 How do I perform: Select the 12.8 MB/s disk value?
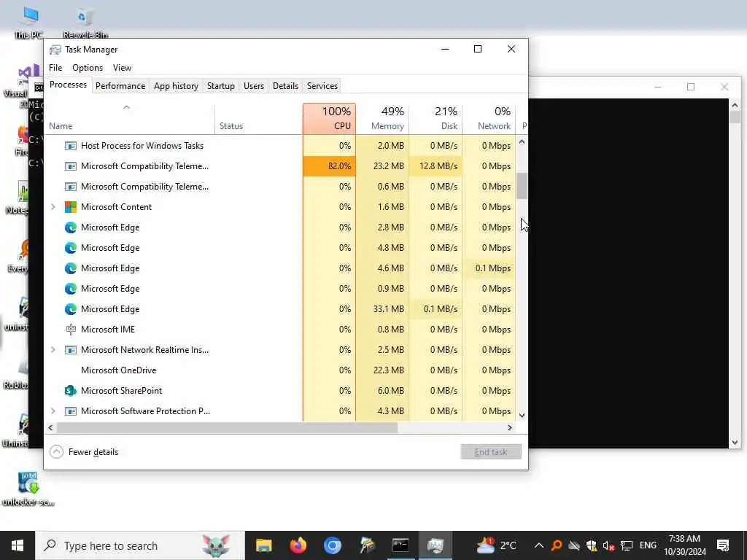coord(436,166)
